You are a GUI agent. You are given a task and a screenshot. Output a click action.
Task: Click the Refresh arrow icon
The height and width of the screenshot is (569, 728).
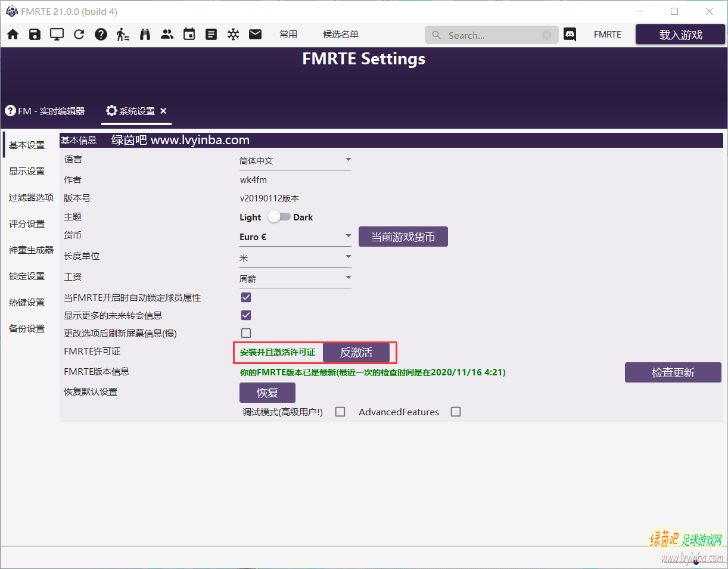click(79, 35)
